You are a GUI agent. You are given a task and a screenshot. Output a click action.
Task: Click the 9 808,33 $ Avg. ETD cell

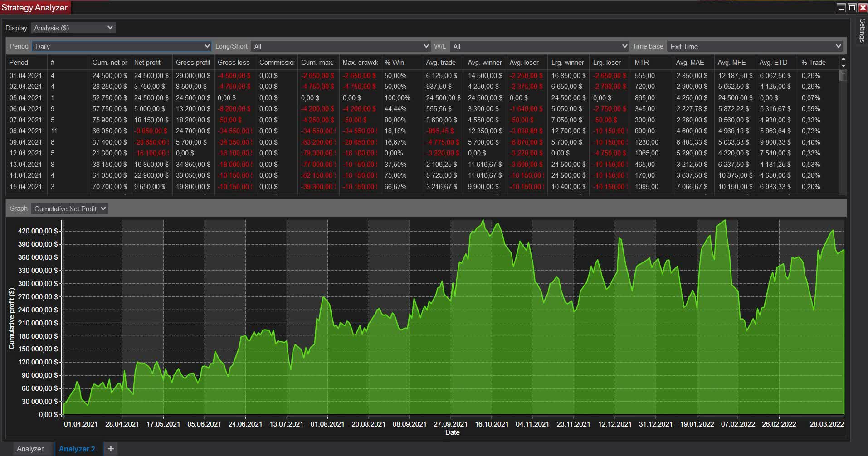(x=777, y=142)
